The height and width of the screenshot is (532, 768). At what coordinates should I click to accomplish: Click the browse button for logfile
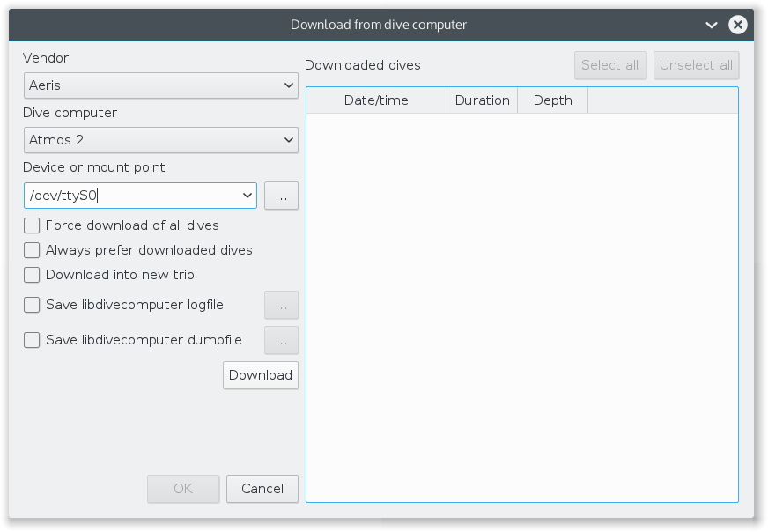tap(281, 305)
